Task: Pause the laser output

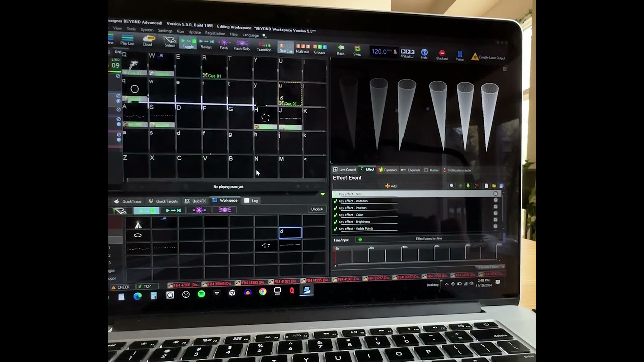Action: 459,56
